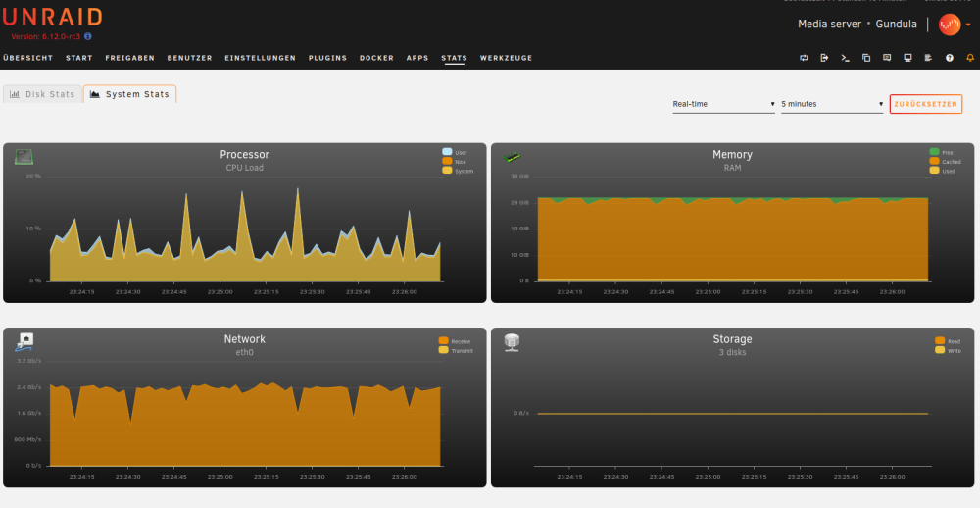Open the Real-time mode dropdown
This screenshot has height=508, width=980.
click(724, 105)
